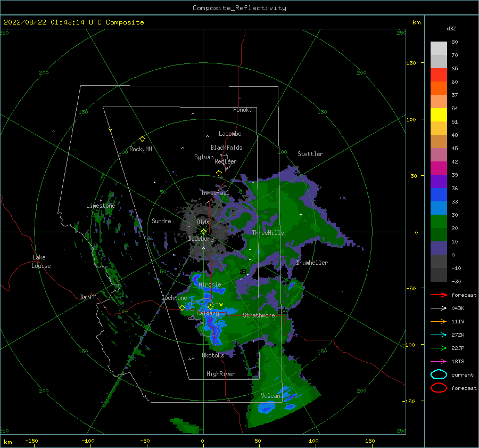Click the bright green 30-20 dBZ swatch

click(x=439, y=222)
